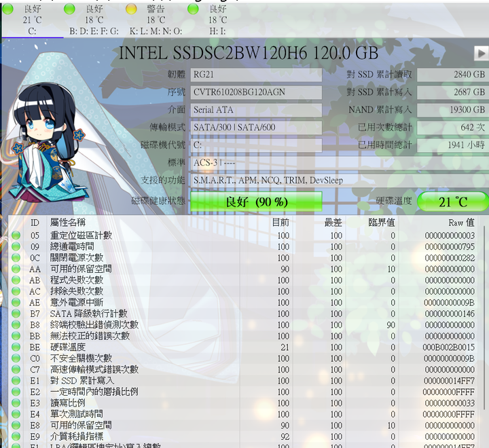Click raw value 000000000795
Screen dimensions: 489x448
coord(450,246)
